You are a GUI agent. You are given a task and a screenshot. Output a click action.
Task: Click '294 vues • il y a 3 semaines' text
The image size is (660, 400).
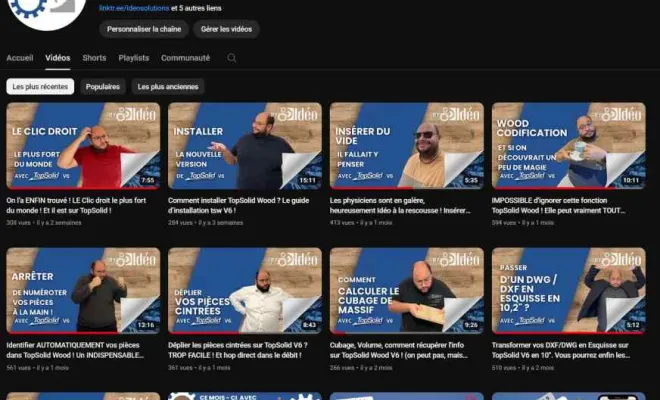pyautogui.click(x=205, y=223)
